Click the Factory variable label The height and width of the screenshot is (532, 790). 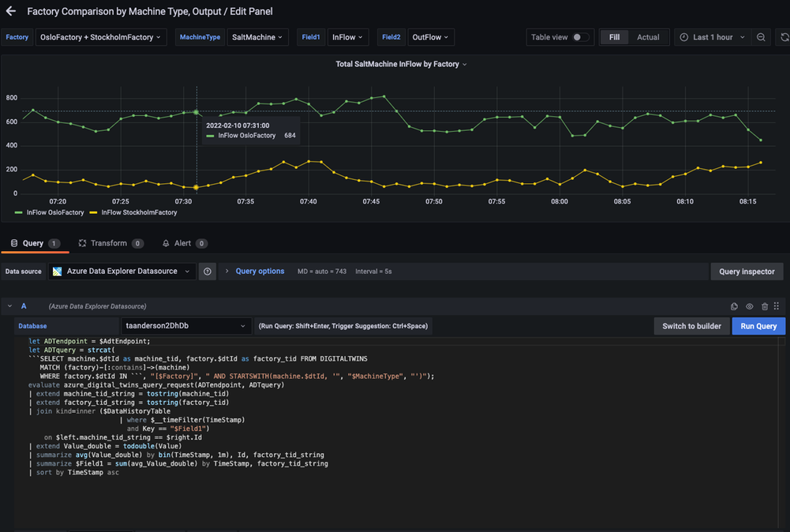[17, 37]
